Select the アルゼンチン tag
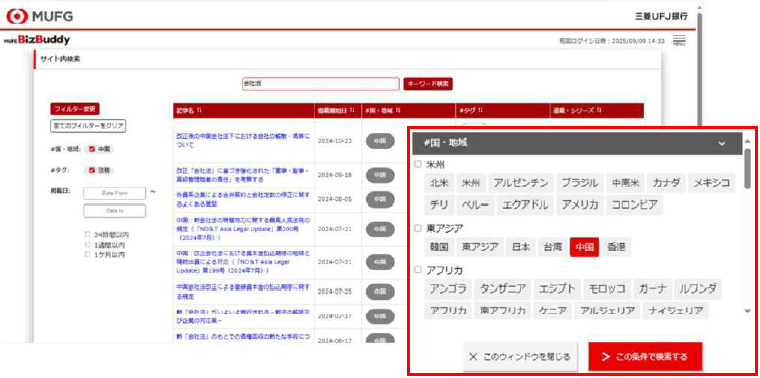This screenshot has height=378, width=760. (x=521, y=183)
